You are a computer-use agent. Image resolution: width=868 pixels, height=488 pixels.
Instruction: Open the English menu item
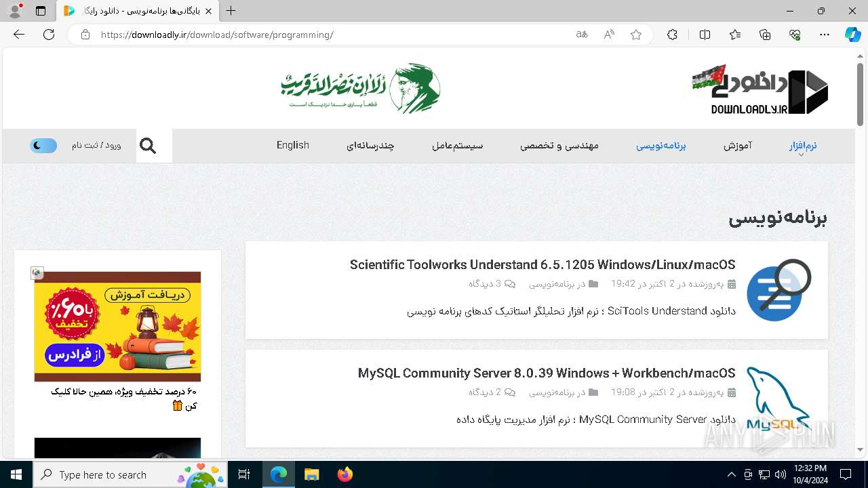click(293, 145)
